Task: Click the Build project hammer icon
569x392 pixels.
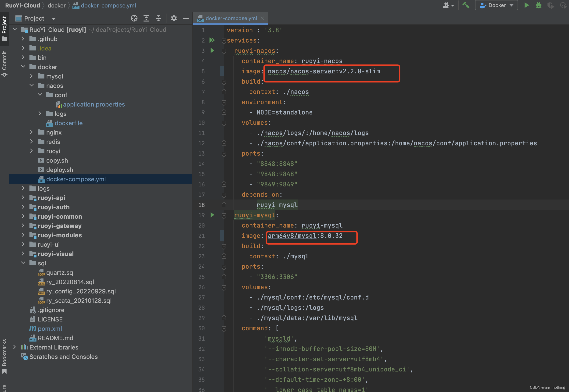Action: [466, 5]
